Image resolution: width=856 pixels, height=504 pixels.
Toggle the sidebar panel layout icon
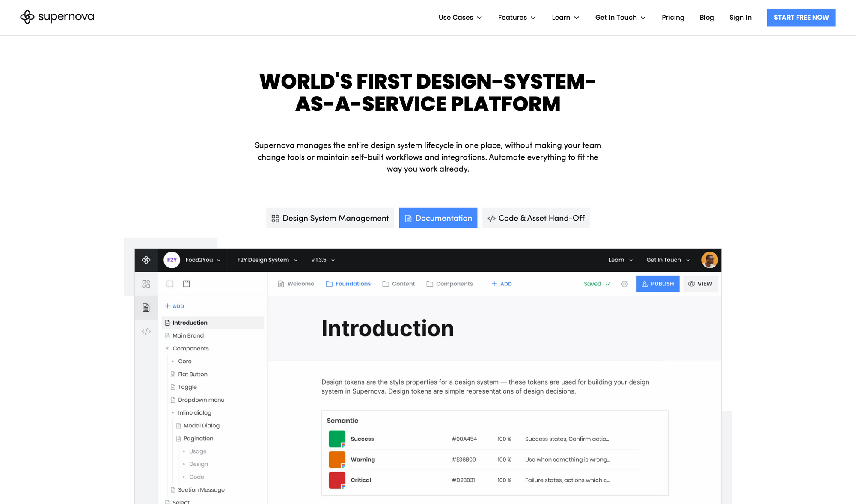pos(170,284)
